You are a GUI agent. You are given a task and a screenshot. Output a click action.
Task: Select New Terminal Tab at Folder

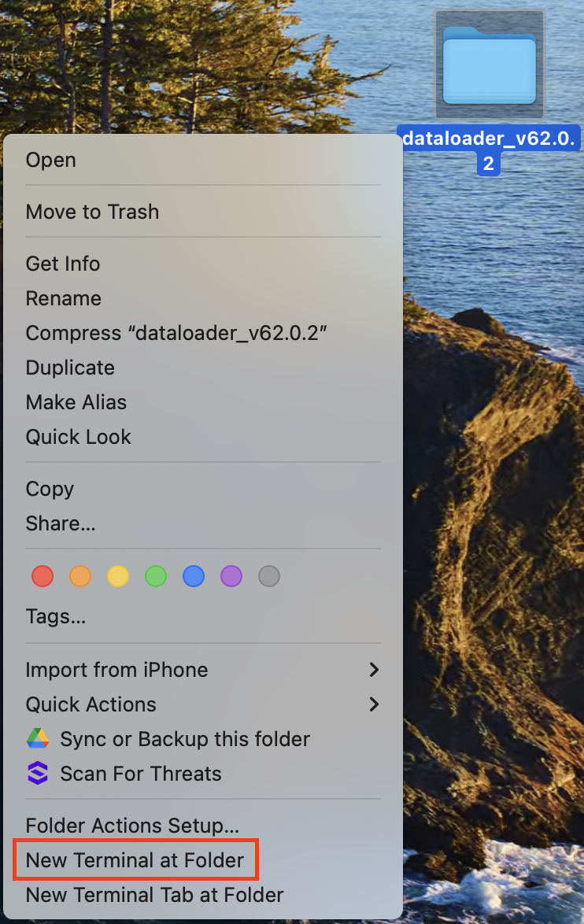tap(154, 895)
